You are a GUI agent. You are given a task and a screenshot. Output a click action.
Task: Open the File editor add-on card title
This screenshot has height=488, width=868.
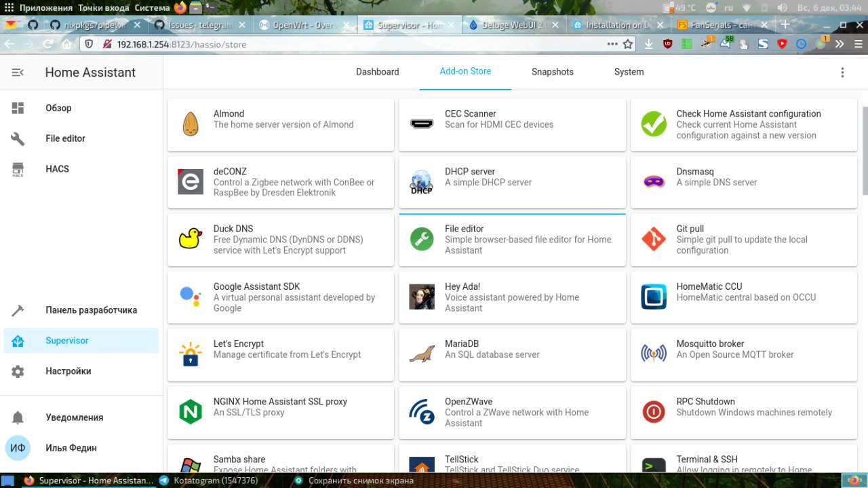coord(464,229)
